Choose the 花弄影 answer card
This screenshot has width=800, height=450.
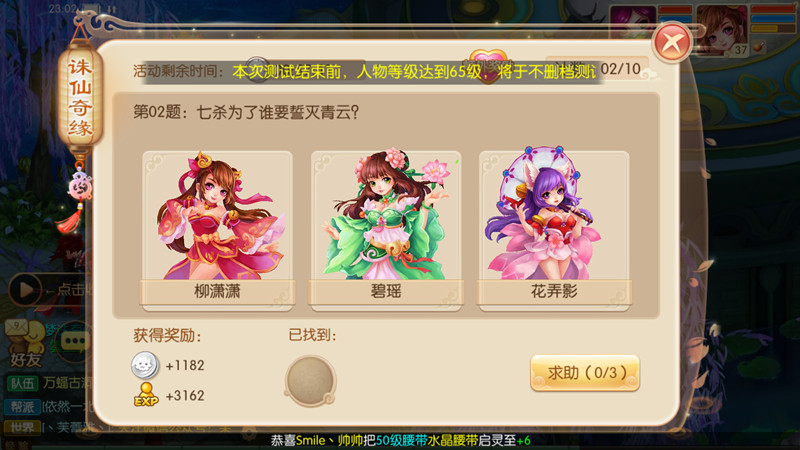click(554, 230)
